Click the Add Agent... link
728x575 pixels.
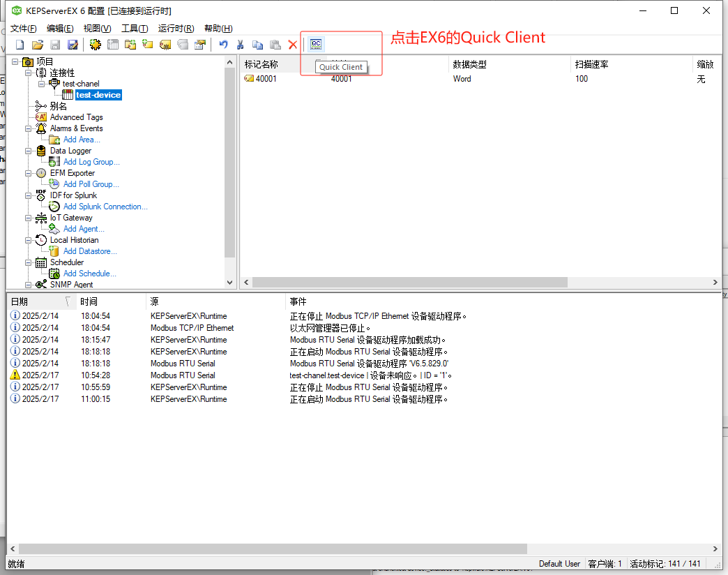tap(84, 228)
